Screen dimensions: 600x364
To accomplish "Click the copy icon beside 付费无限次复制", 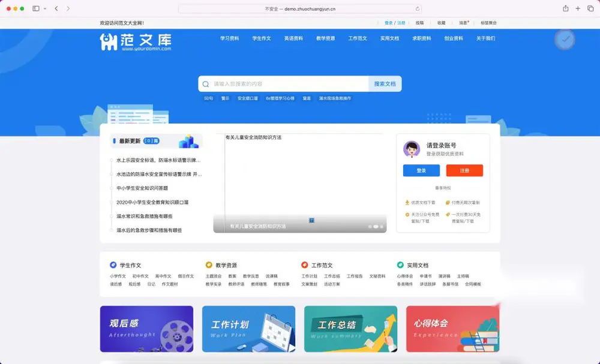I will (x=448, y=202).
